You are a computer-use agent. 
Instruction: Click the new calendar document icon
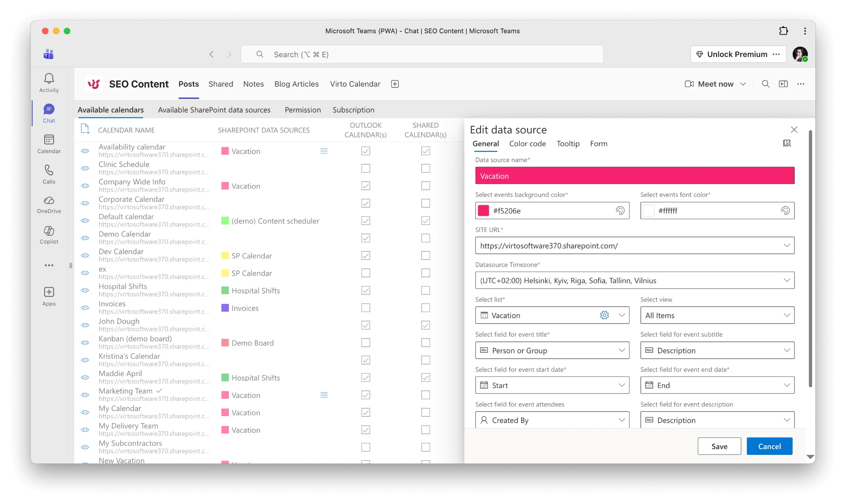click(85, 129)
